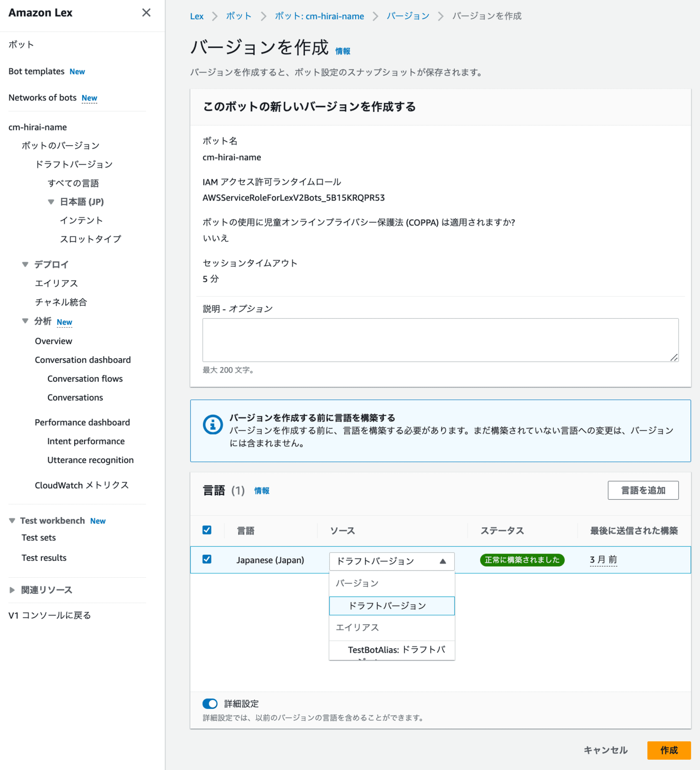700x770 pixels.
Task: Select cm-hirai-name in the sidebar
Action: coord(38,127)
